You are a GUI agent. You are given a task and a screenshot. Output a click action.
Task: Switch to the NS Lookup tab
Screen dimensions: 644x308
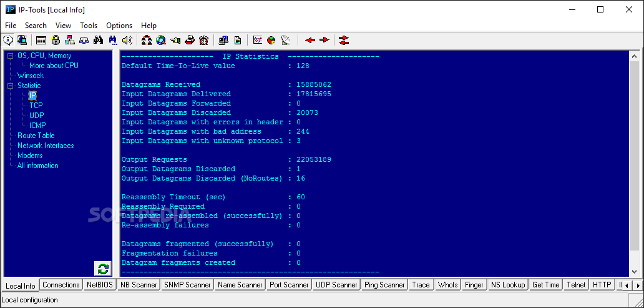coord(507,284)
